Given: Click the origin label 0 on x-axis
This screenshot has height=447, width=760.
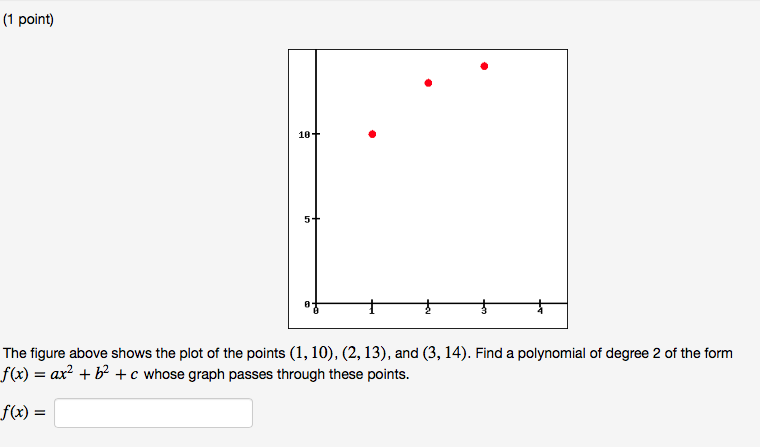Looking at the screenshot, I should coord(316,311).
